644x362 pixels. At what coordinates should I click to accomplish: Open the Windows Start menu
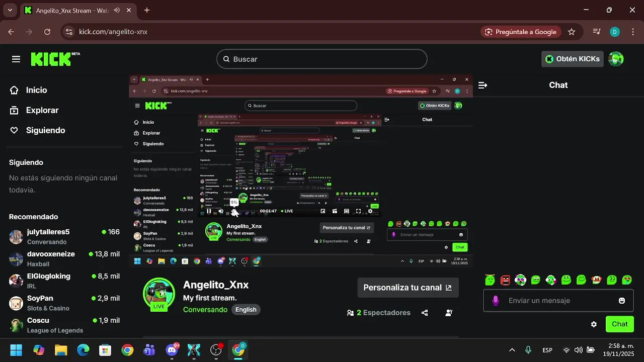click(x=16, y=349)
